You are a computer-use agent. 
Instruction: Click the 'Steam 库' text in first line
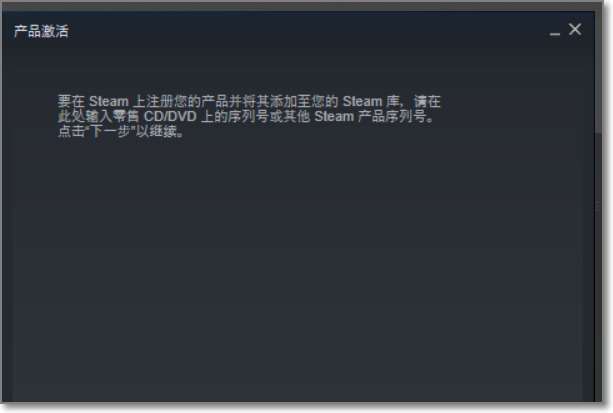371,102
